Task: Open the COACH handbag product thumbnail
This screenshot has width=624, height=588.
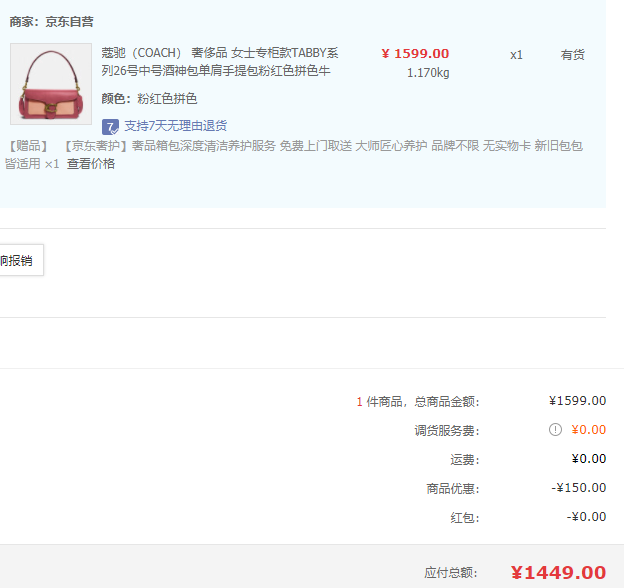Action: pos(51,84)
